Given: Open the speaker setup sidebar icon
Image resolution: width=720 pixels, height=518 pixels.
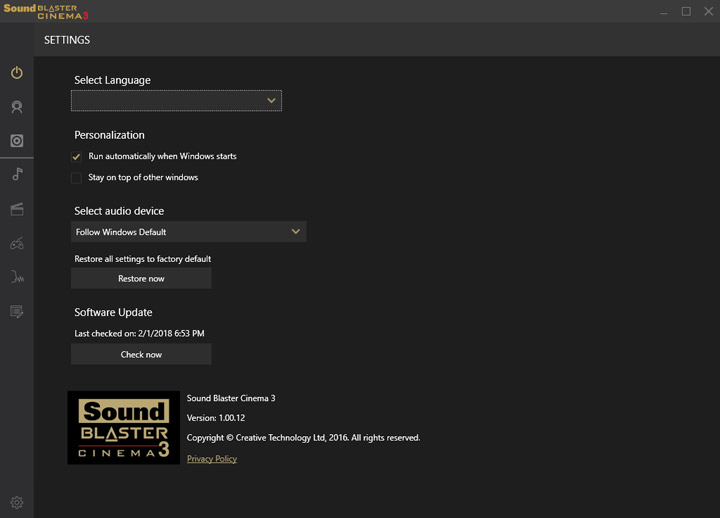Looking at the screenshot, I should [17, 141].
